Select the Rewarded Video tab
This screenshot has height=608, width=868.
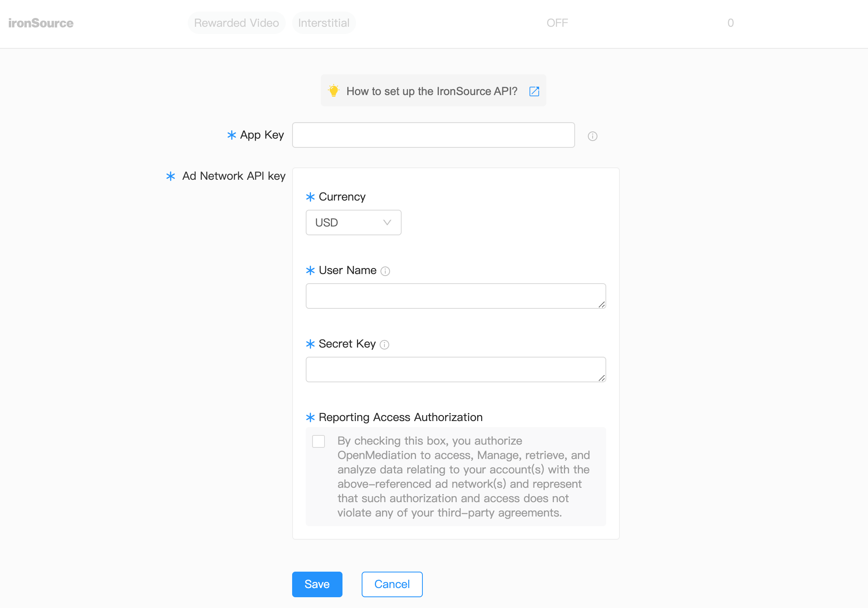tap(237, 23)
